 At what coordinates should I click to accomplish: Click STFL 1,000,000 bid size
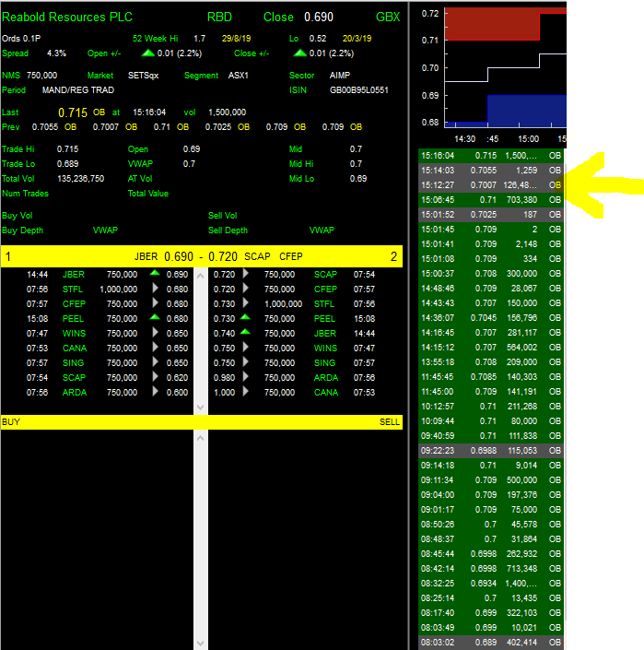(119, 289)
